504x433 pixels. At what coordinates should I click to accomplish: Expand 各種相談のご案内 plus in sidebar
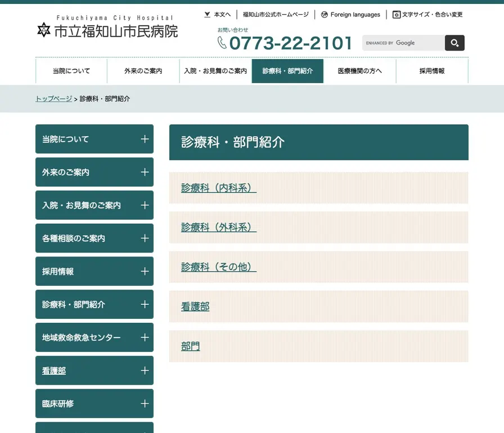[145, 238]
